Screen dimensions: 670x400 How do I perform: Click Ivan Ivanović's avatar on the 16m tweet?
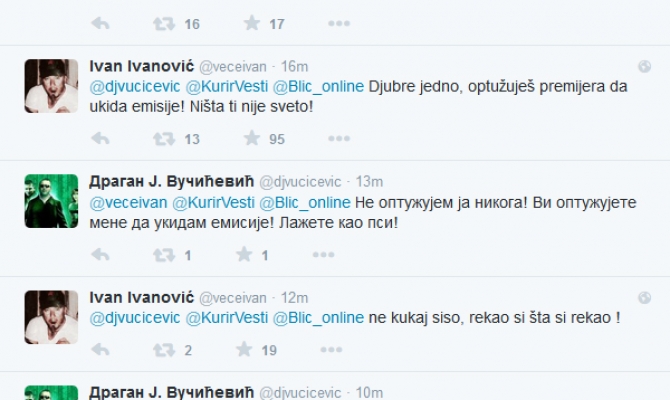pos(51,85)
